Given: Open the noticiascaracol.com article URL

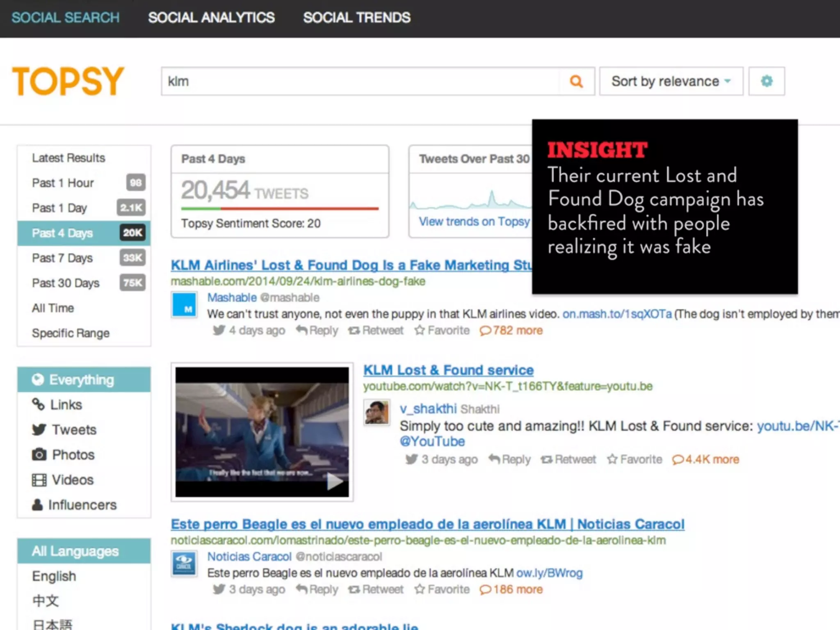Looking at the screenshot, I should 418,541.
